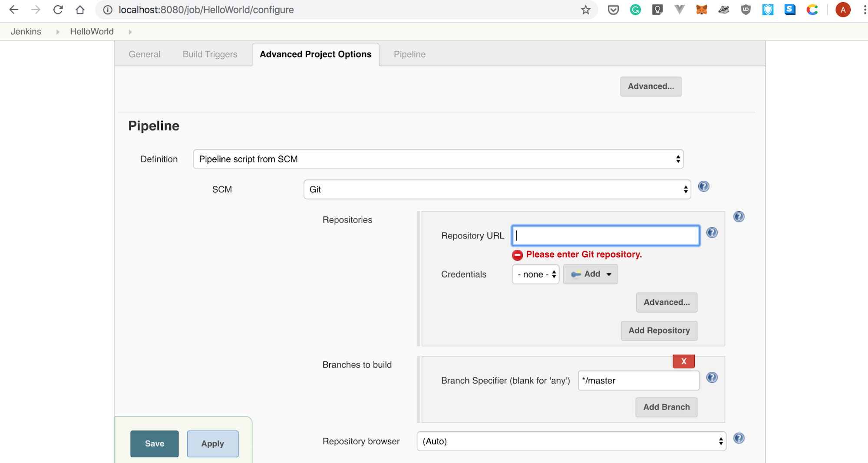Viewport: 868px width, 463px height.
Task: Switch to the General tab
Action: [144, 54]
